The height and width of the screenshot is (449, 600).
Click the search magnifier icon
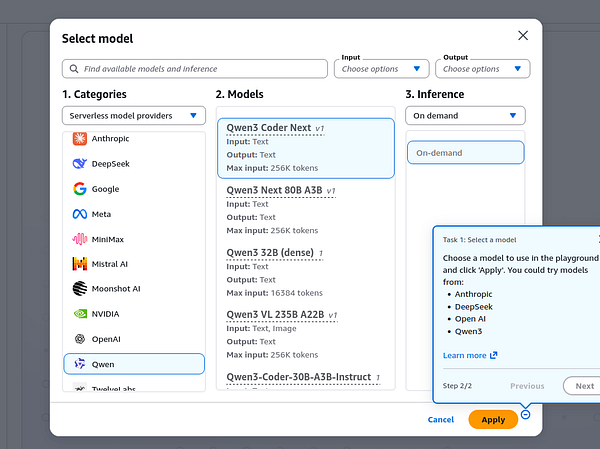coord(74,69)
